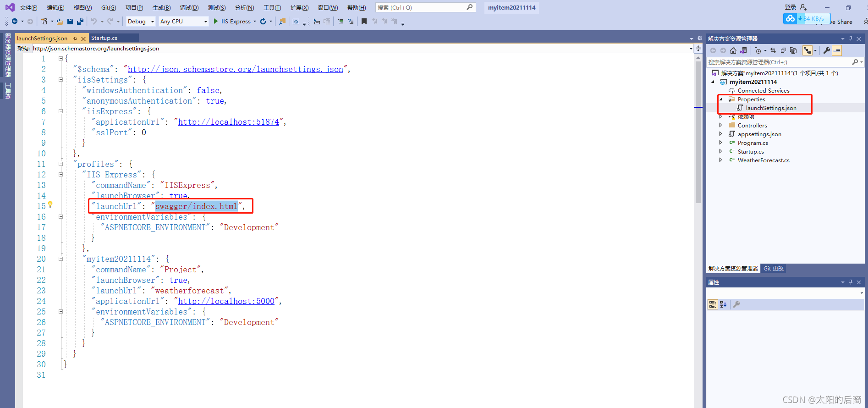Toggle preview selected items button
The width and height of the screenshot is (868, 408).
pos(837,50)
